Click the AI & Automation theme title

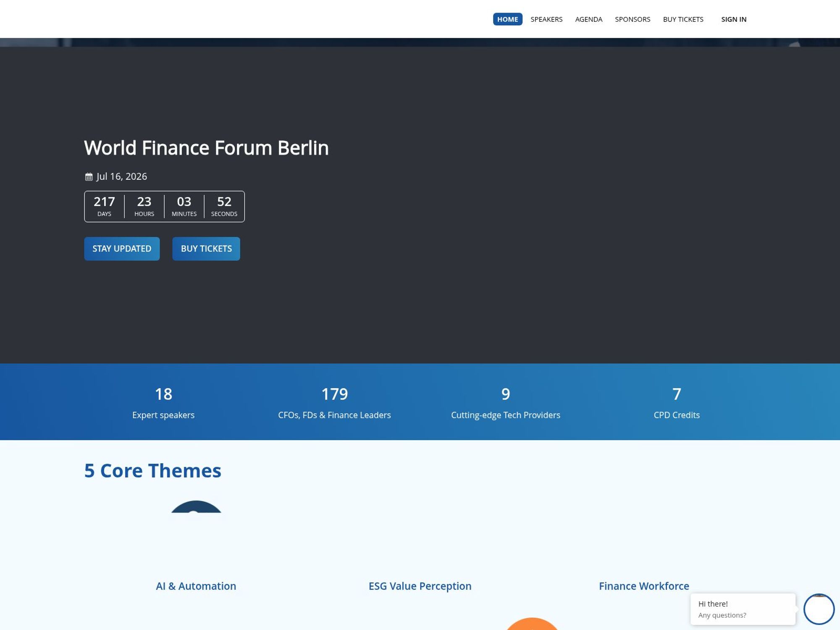click(x=196, y=586)
